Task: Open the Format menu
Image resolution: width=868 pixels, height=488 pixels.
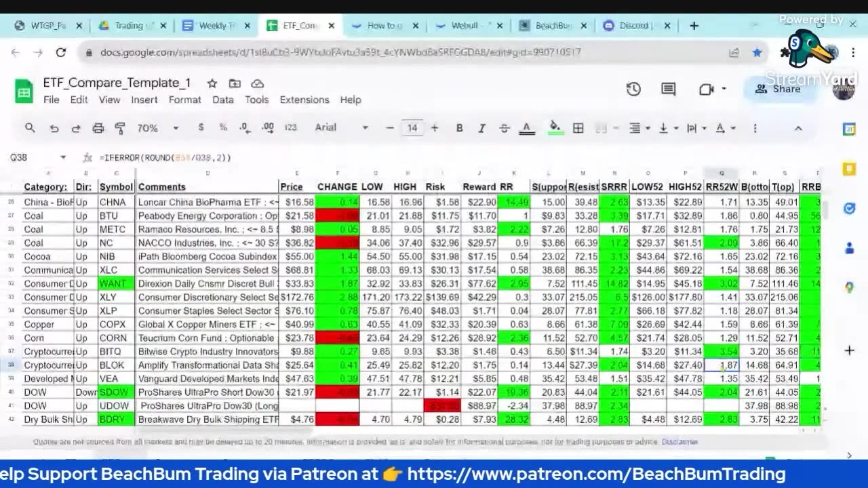Action: click(x=184, y=100)
